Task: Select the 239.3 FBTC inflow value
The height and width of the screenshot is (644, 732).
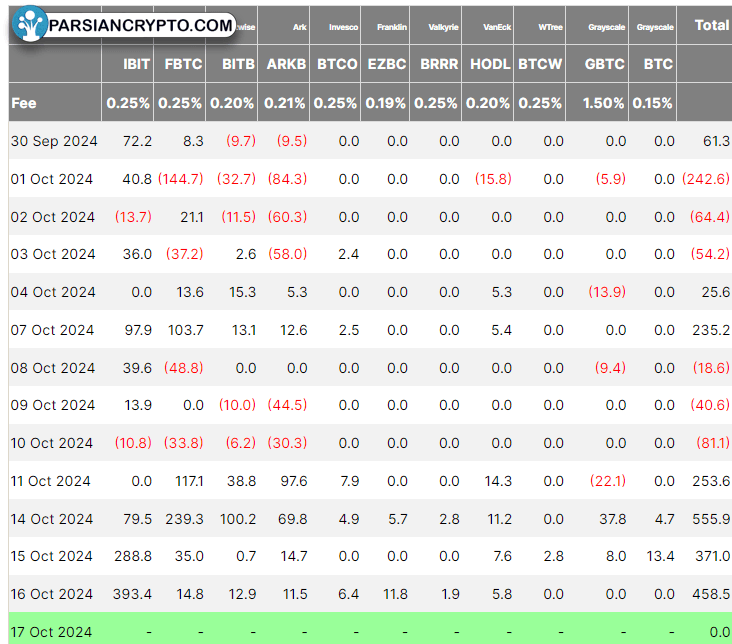Action: 184,519
